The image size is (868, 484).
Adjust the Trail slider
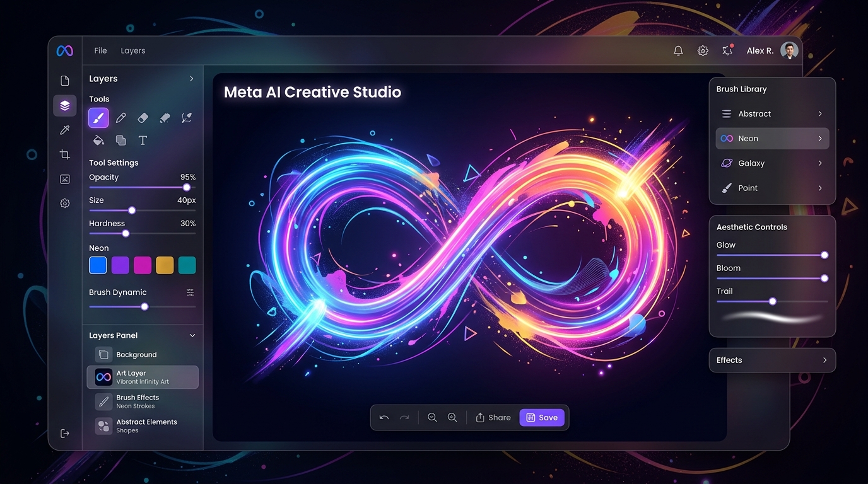click(x=772, y=301)
